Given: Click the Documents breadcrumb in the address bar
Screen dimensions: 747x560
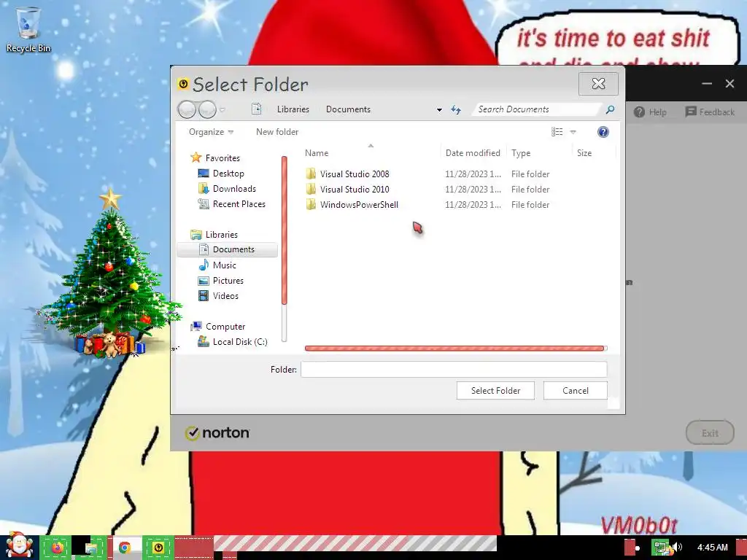Looking at the screenshot, I should pos(348,109).
